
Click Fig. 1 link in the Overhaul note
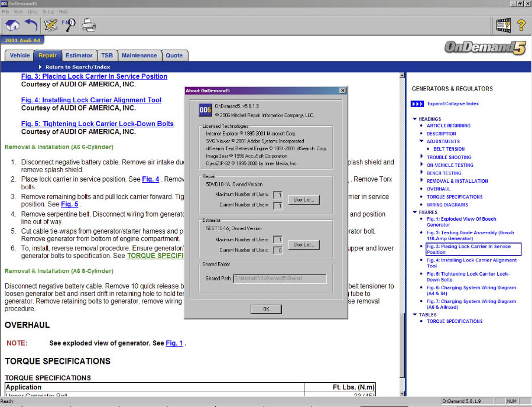point(174,343)
